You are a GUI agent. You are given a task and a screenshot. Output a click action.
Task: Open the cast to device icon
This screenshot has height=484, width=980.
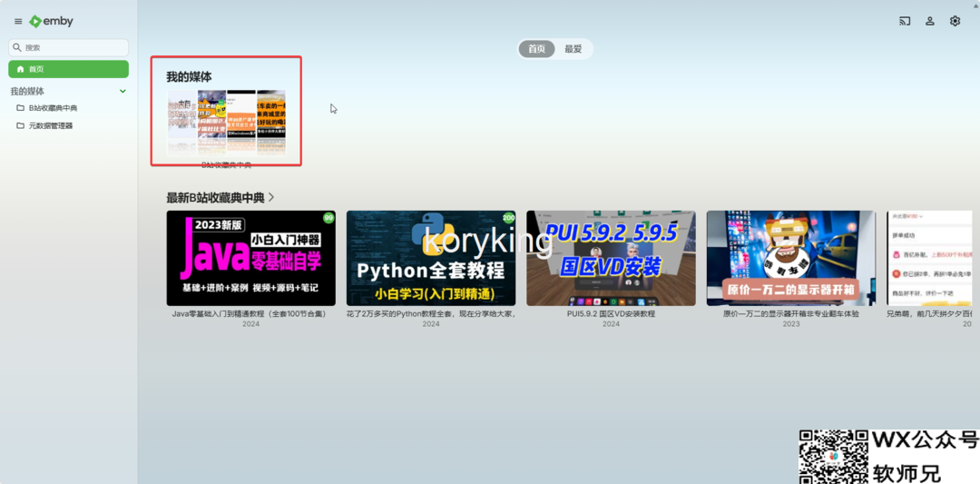(905, 21)
